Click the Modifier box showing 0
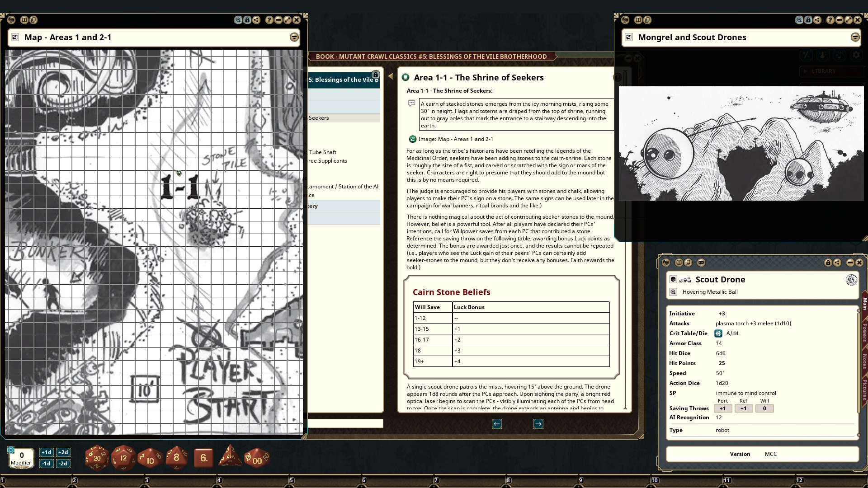Viewport: 868px width, 488px height. (21, 458)
